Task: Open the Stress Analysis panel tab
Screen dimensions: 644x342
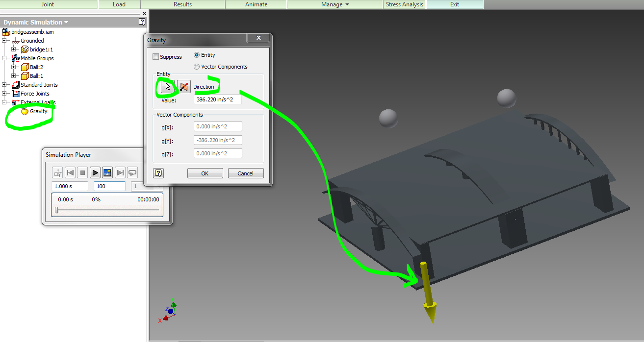Action: coord(405,4)
